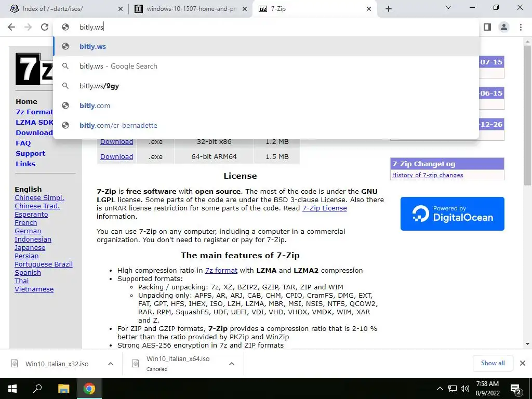Switch language to Spanish
This screenshot has width=532, height=399.
click(28, 272)
